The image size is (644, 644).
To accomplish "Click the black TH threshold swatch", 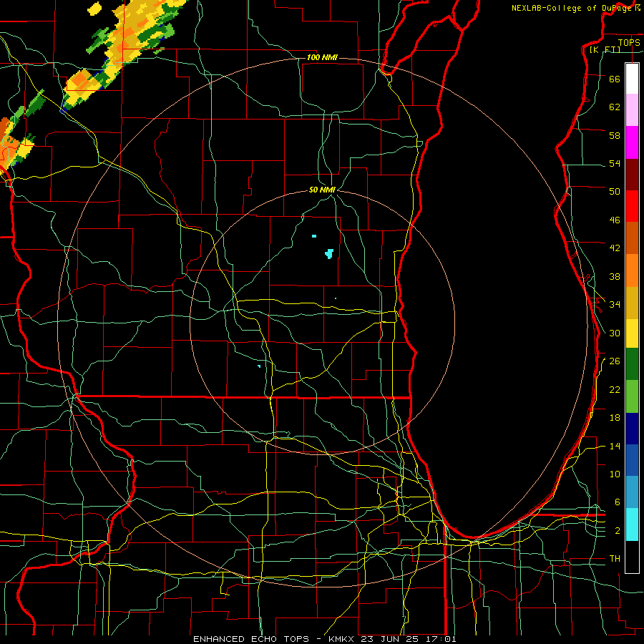I will (x=632, y=557).
